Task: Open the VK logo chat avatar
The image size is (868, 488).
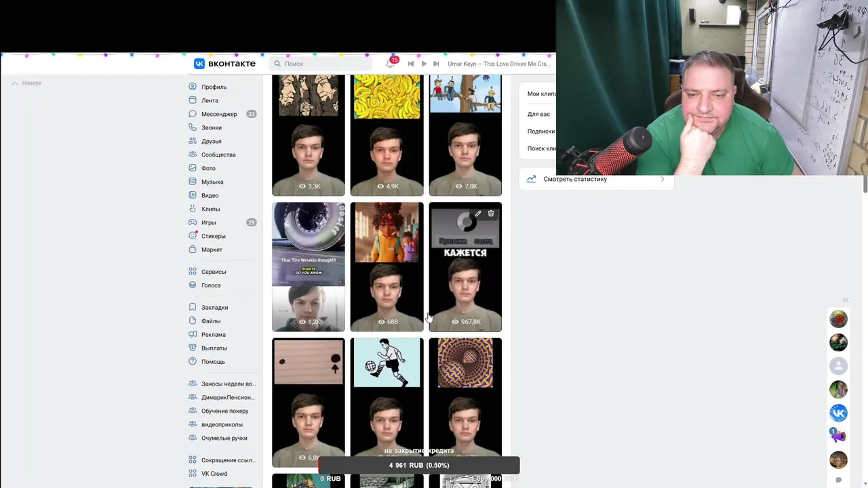Action: (x=838, y=413)
